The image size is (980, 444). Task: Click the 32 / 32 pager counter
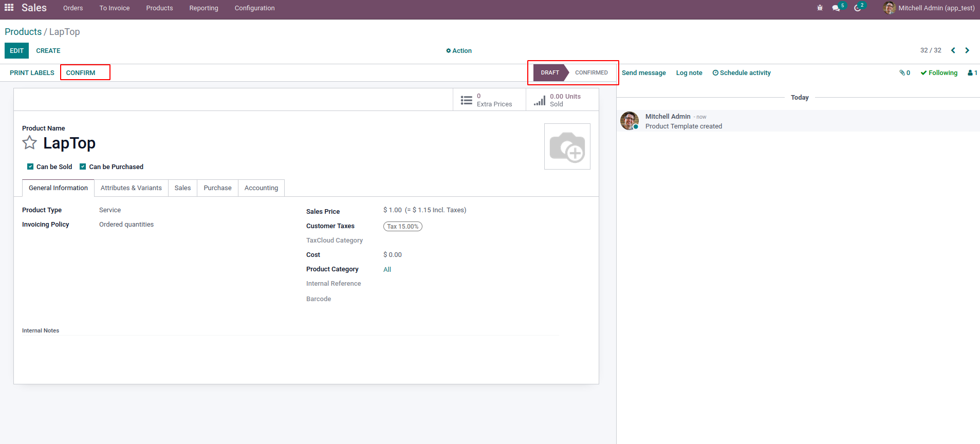click(x=931, y=50)
